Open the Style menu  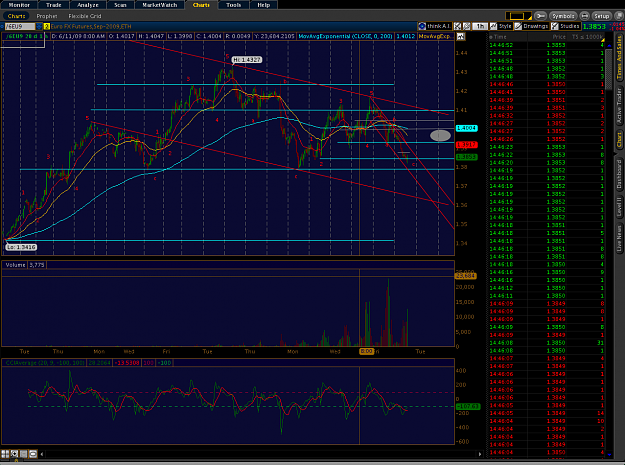(x=501, y=26)
